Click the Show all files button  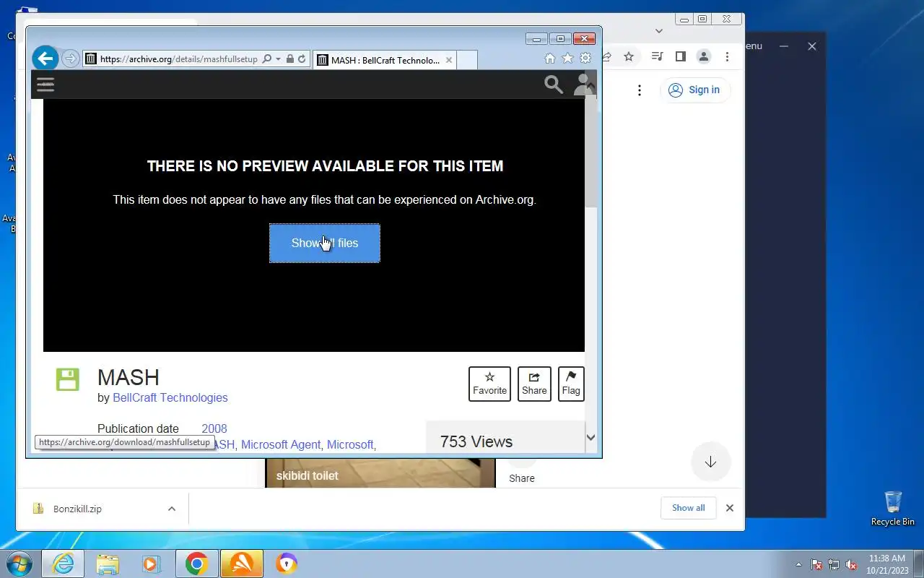(325, 243)
